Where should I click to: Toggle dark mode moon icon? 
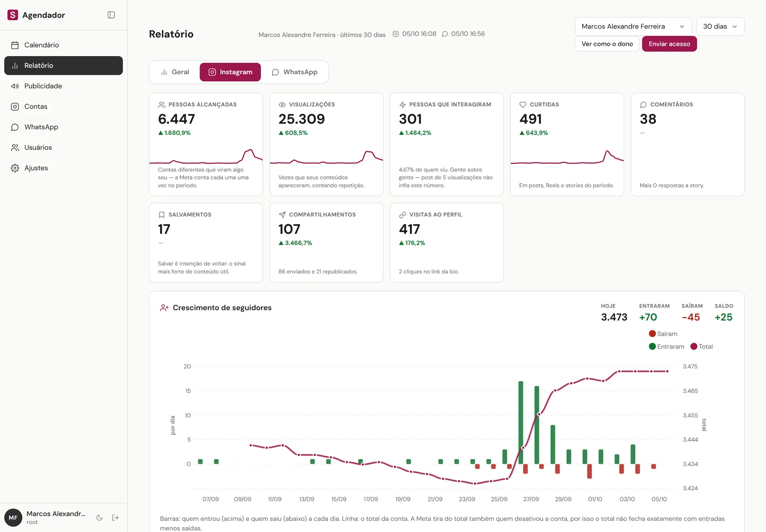click(100, 518)
